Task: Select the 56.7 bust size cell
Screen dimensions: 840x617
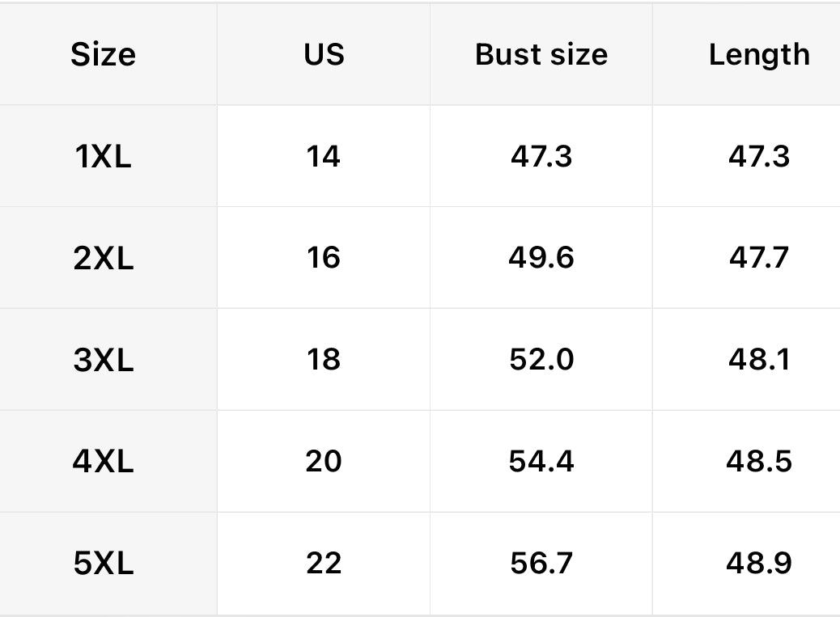Action: tap(541, 564)
